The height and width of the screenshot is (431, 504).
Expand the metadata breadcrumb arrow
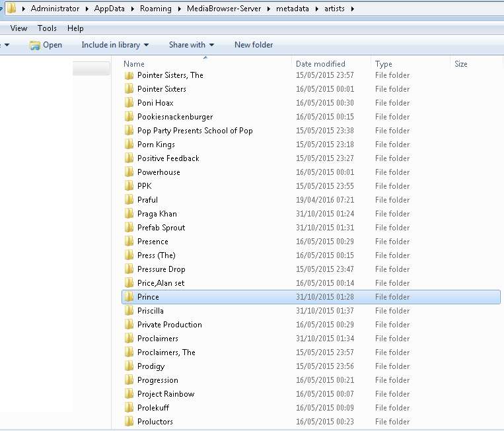point(316,9)
